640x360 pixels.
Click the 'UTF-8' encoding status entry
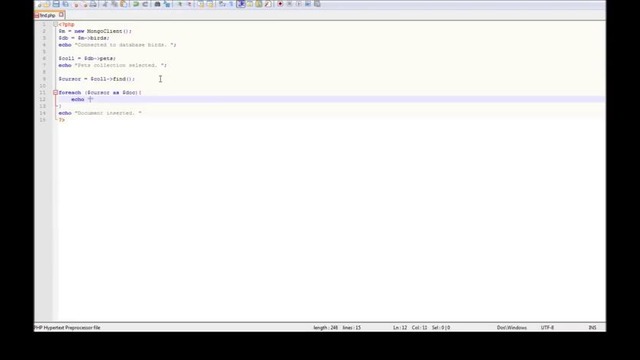pos(547,327)
